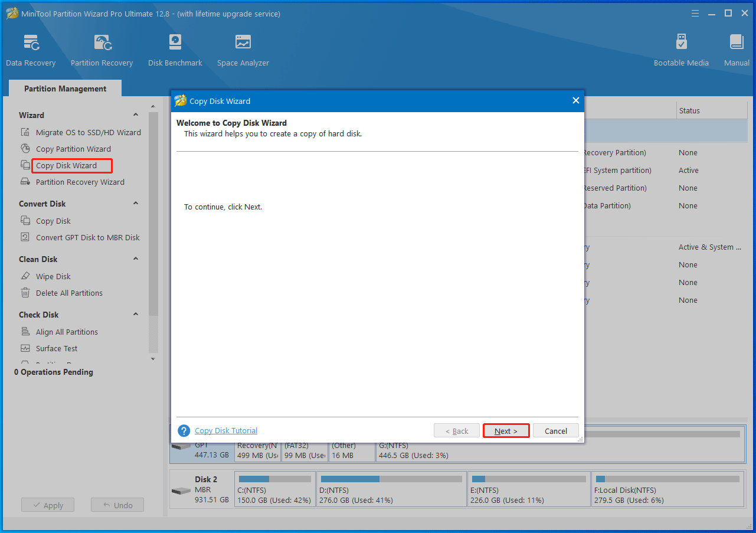Click the 'Active' status cell
Screen dimensions: 756x533
coord(689,171)
